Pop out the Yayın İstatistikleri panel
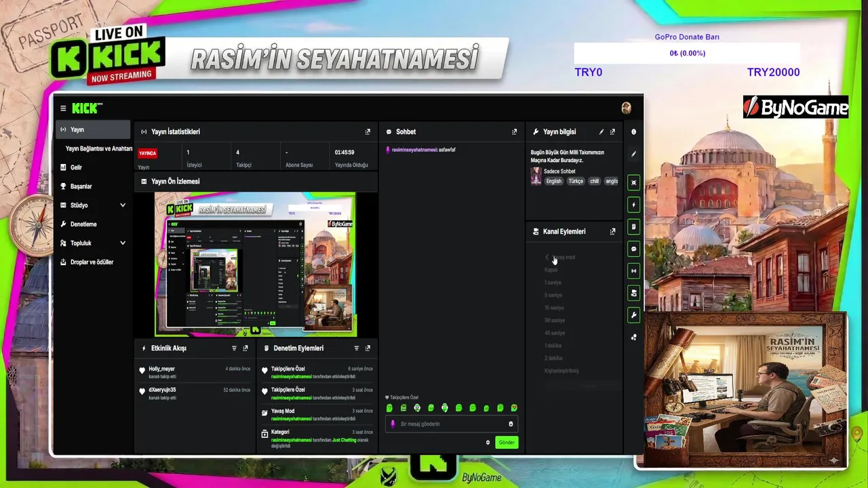The height and width of the screenshot is (488, 868). click(x=368, y=132)
